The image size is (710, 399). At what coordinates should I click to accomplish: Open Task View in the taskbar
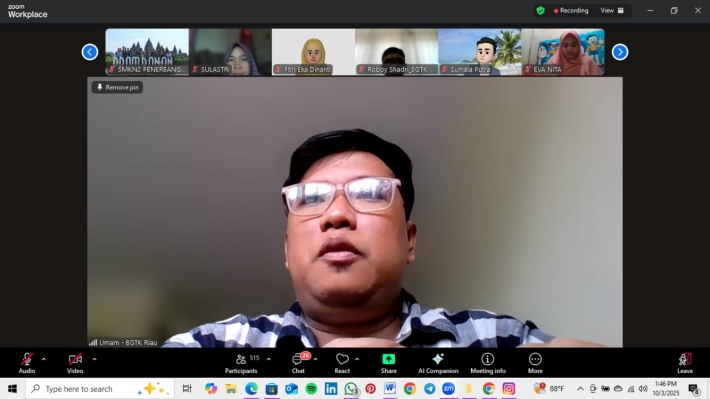click(187, 389)
